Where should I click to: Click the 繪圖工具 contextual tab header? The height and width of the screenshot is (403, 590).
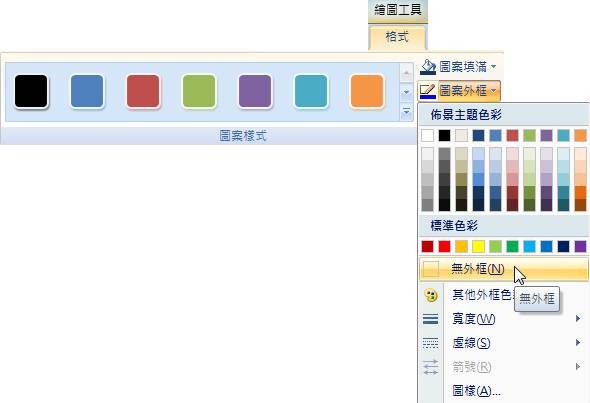pyautogui.click(x=398, y=10)
